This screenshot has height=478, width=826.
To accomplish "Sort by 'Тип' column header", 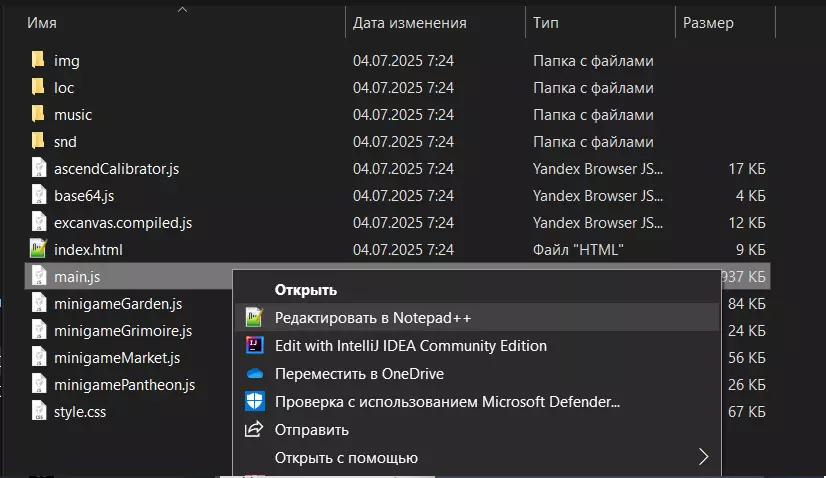I will coord(546,23).
